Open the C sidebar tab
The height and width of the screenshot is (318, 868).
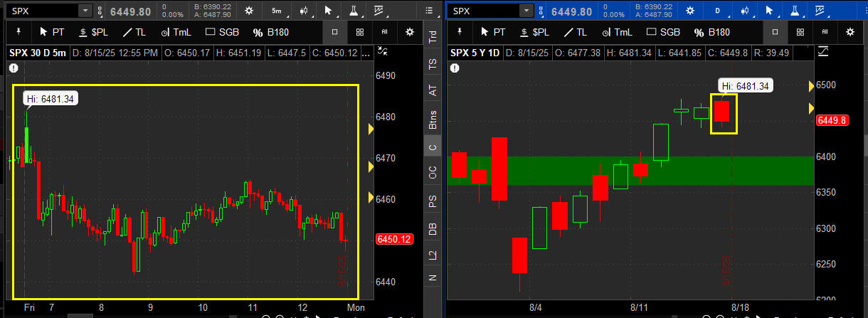tap(432, 147)
